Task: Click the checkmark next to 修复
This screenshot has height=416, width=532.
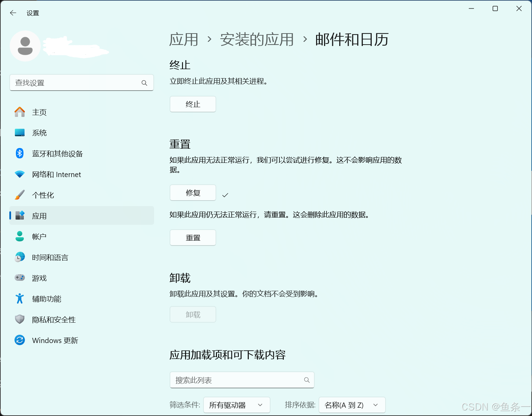Action: pos(225,195)
